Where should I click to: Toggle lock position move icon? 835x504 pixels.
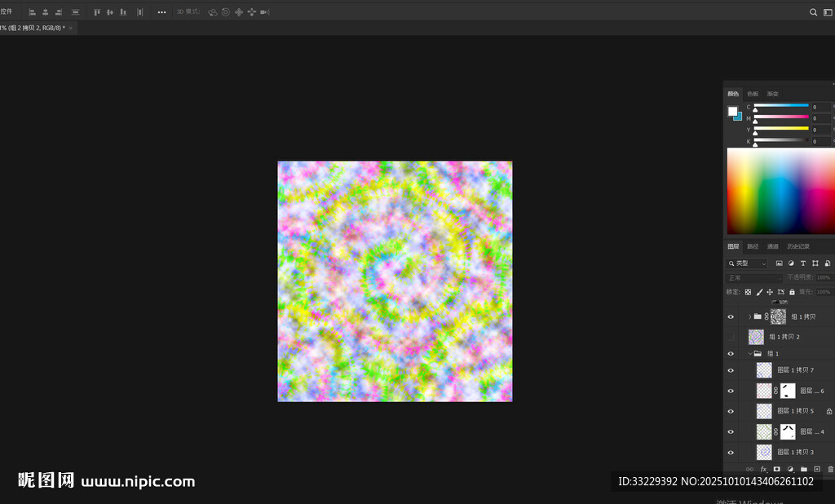point(770,292)
